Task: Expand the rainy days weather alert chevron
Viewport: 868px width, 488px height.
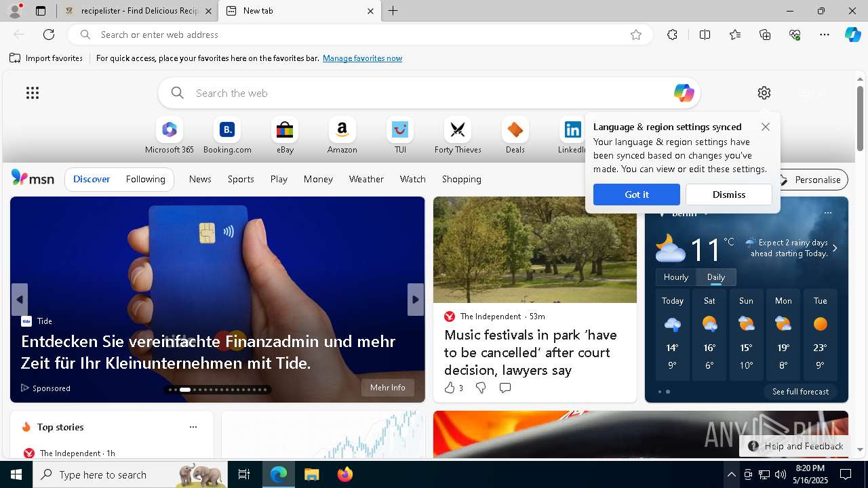Action: 835,248
